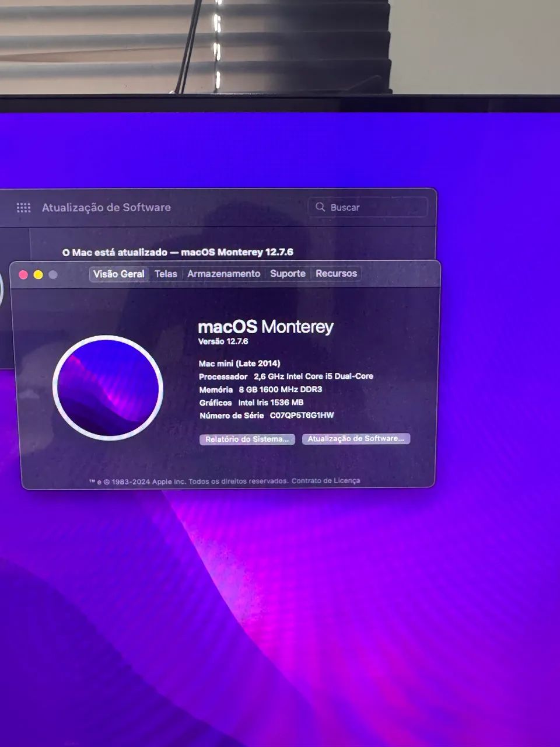
Task: Switch to the Telas tab
Action: 166,274
